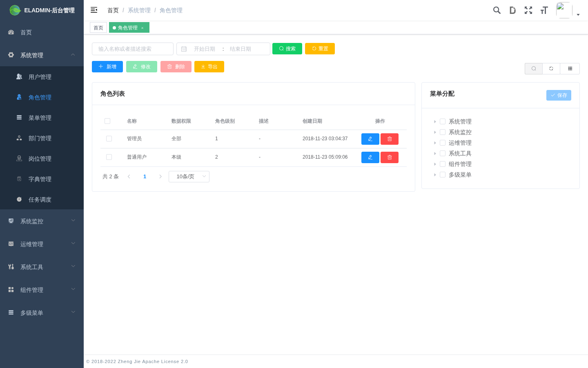Expand 系统工具 node in menu tree
588x368 pixels.
tap(435, 153)
